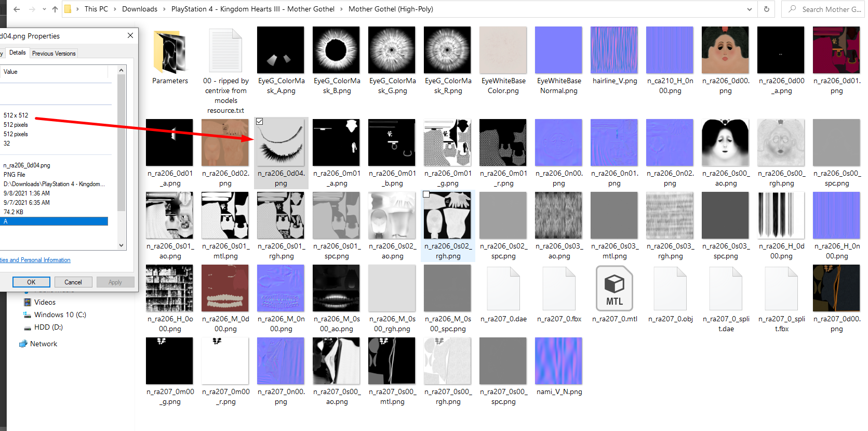Select the n_ra207_0.dae file
Screen dimensions: 868x431
pos(503,294)
